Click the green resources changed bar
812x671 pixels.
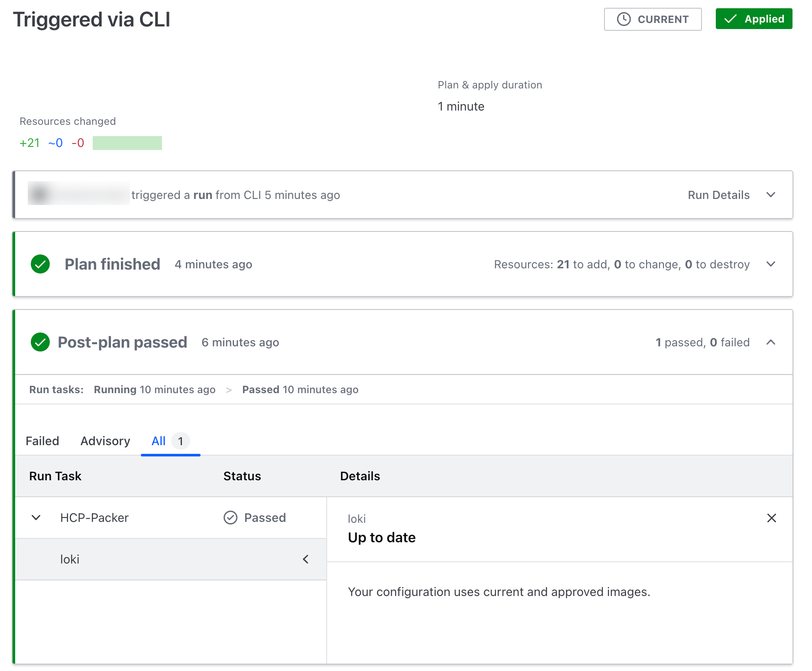pyautogui.click(x=127, y=143)
